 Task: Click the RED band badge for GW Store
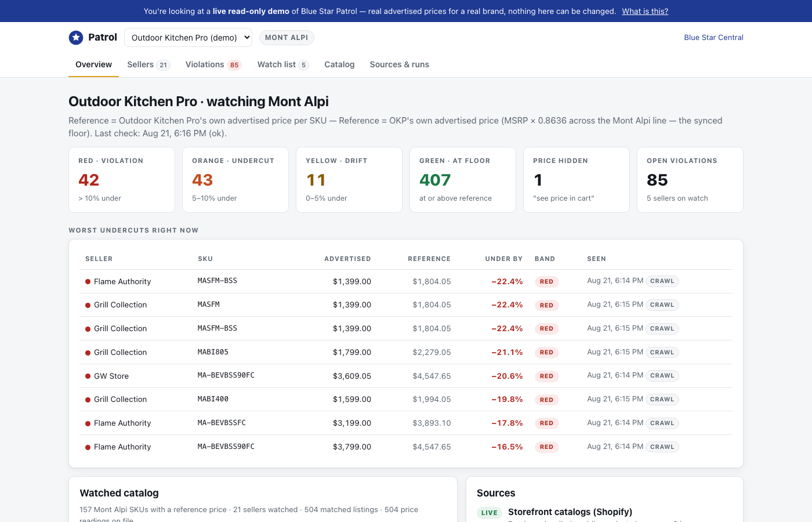point(546,376)
